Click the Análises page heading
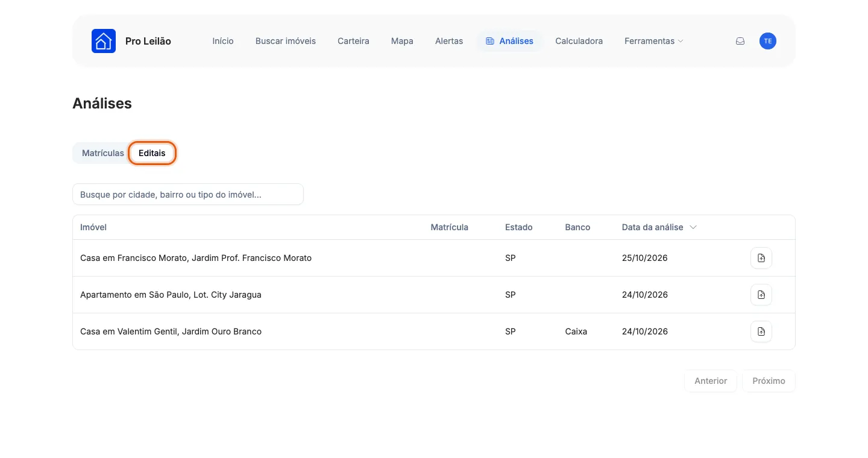This screenshot has height=458, width=868. 102,104
